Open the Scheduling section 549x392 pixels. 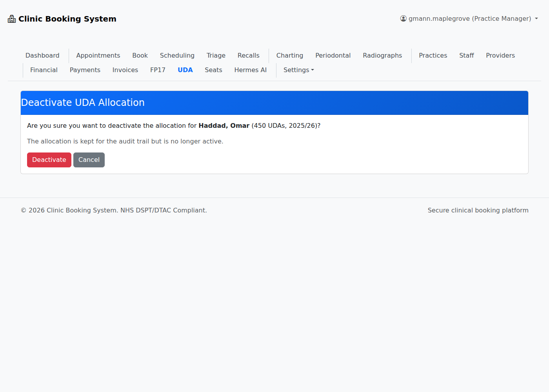click(x=177, y=55)
